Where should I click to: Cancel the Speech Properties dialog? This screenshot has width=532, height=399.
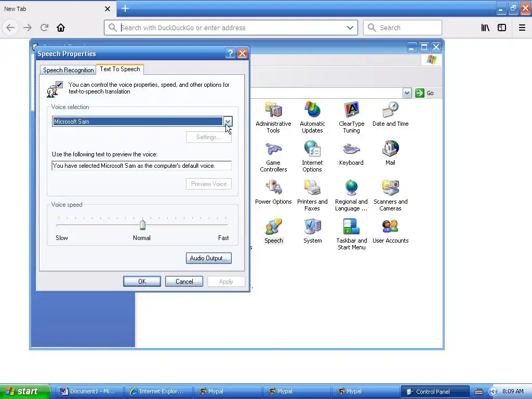(184, 282)
